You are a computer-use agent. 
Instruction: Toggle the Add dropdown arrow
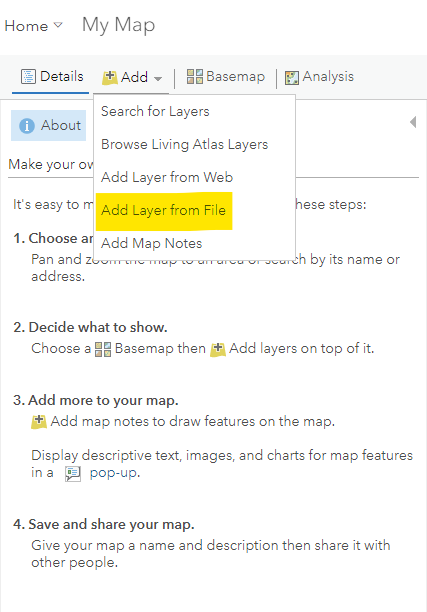158,78
